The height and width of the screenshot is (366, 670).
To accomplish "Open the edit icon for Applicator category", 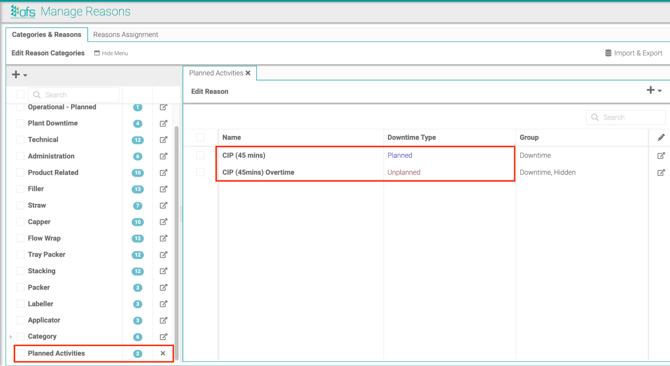I will pyautogui.click(x=163, y=320).
